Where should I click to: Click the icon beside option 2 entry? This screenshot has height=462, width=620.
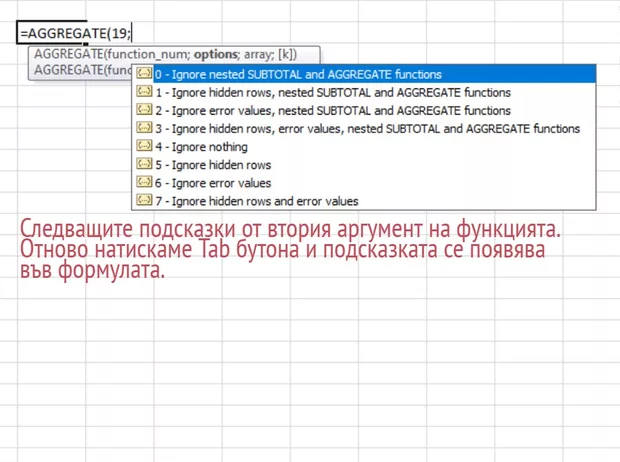(144, 110)
